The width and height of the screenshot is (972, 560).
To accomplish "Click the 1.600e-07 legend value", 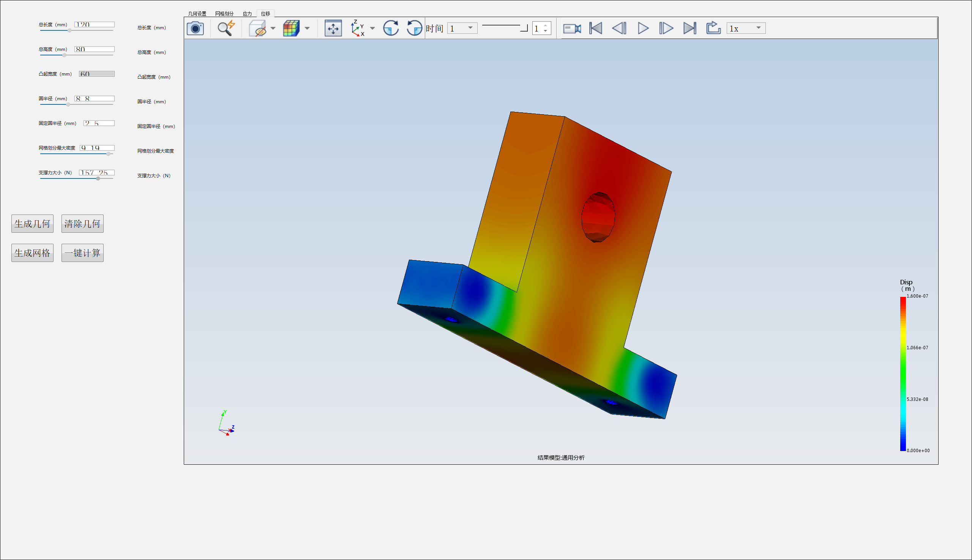I will (x=917, y=296).
